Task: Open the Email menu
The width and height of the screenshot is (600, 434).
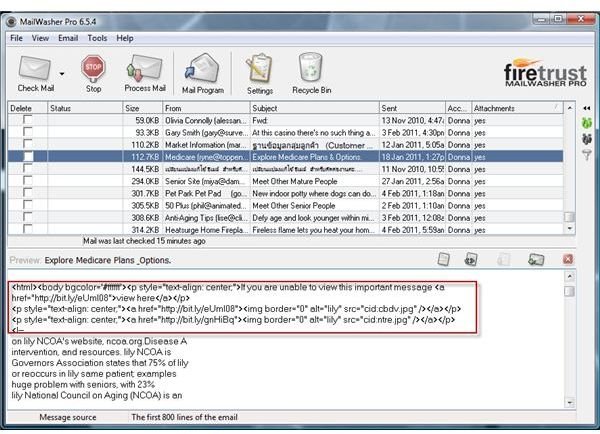Action: coord(68,38)
